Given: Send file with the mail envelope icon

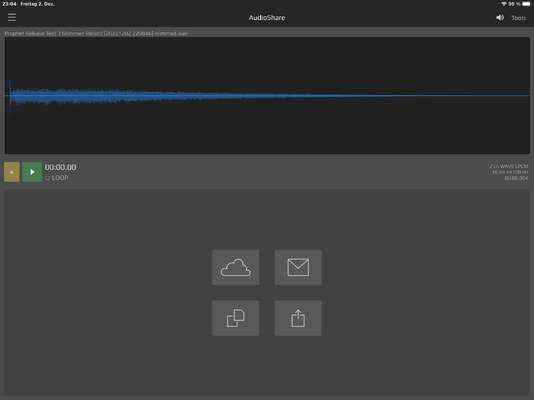Looking at the screenshot, I should (298, 267).
